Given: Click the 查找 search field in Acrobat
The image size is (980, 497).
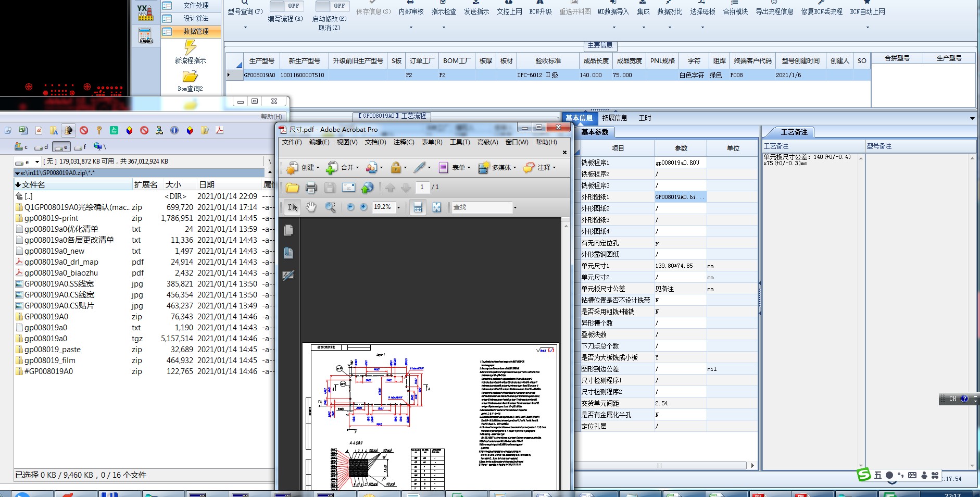Looking at the screenshot, I should click(482, 207).
